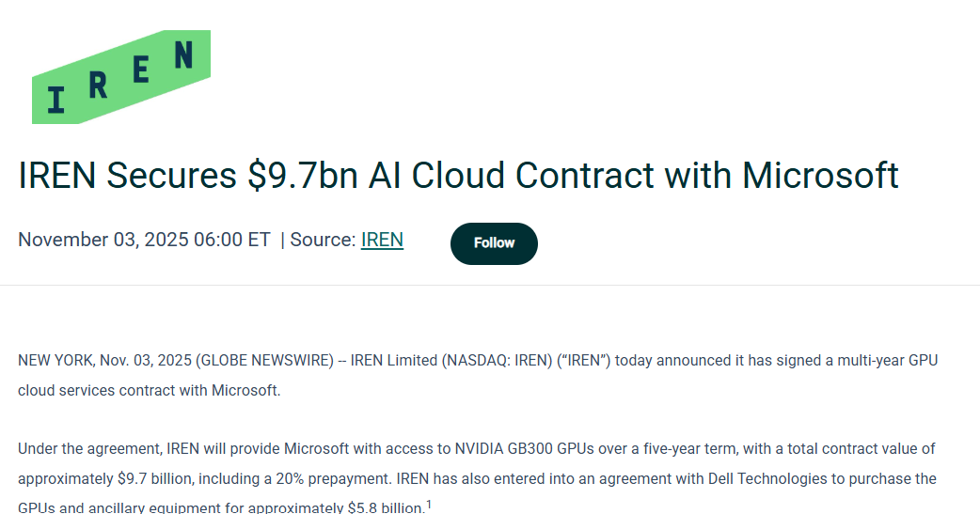Image resolution: width=980 pixels, height=514 pixels.
Task: Click the word 'Microsoft' in the headline
Action: coord(820,176)
